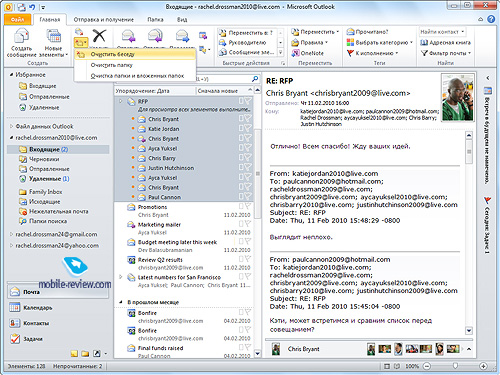Open the Правила rules dropdown

pos(310,42)
